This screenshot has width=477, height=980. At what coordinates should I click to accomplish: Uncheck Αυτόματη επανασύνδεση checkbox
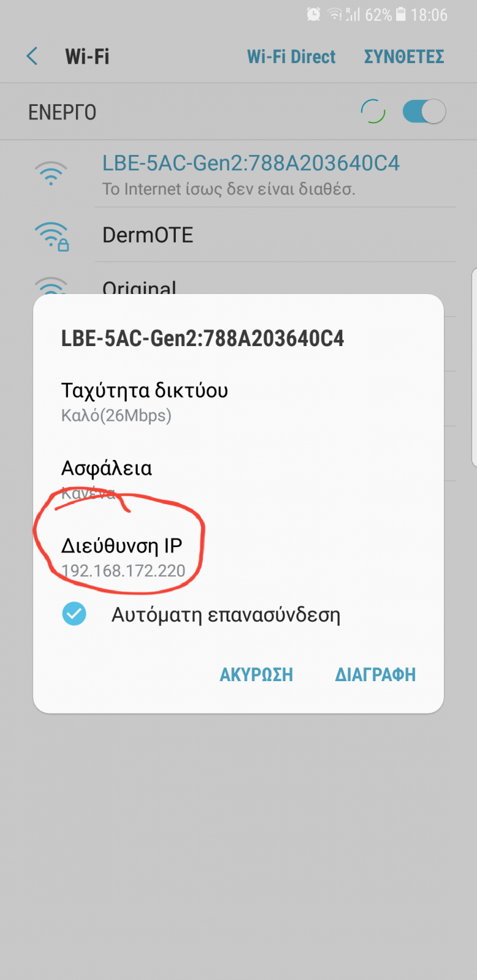pyautogui.click(x=74, y=614)
